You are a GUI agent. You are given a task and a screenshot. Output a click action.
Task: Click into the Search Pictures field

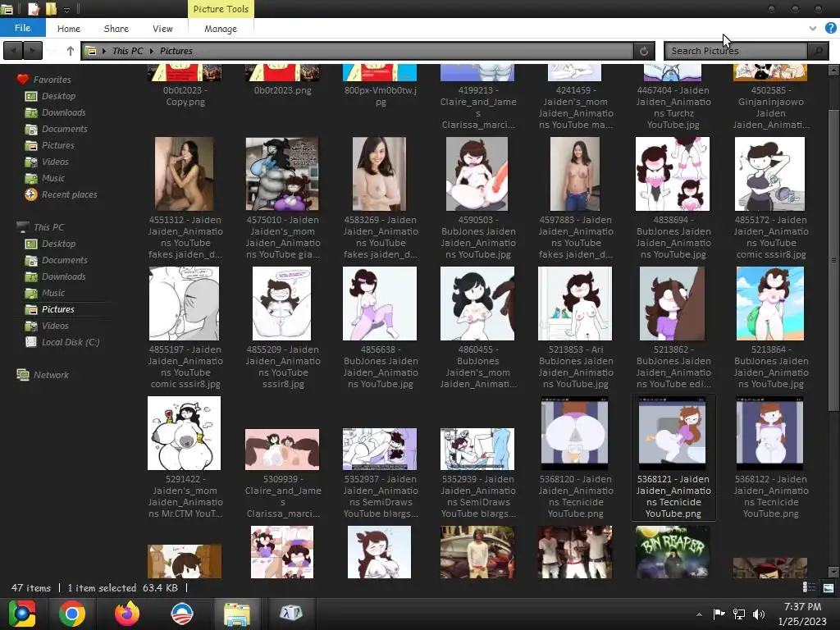(736, 51)
